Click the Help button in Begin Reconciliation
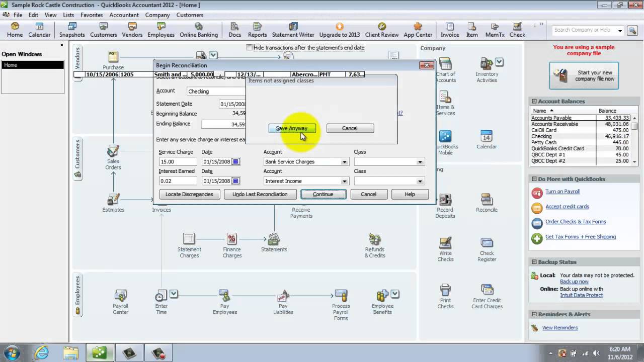This screenshot has width=644, height=362. [x=410, y=194]
